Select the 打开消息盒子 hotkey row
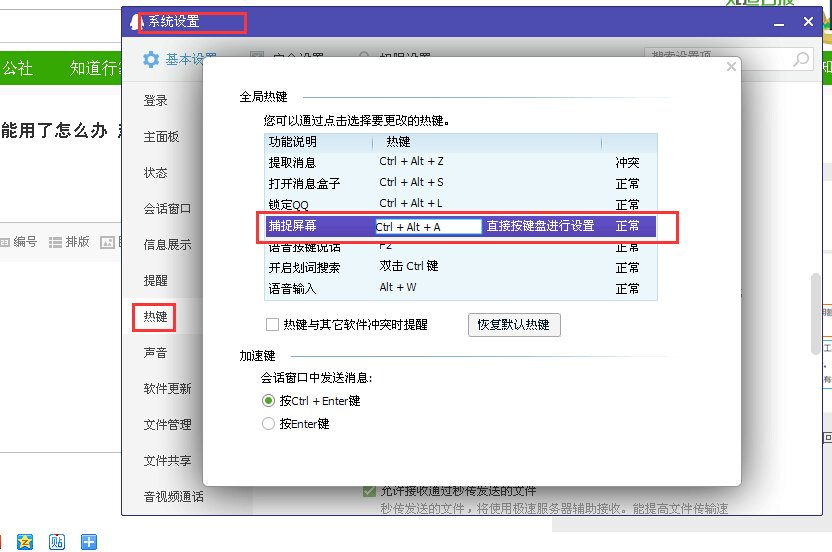The width and height of the screenshot is (832, 552). pos(461,184)
